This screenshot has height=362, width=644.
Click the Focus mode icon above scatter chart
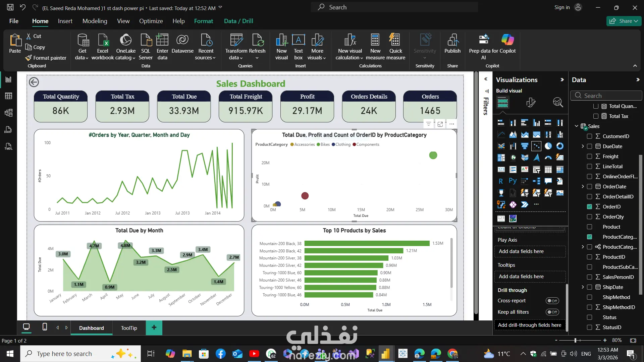(x=440, y=124)
